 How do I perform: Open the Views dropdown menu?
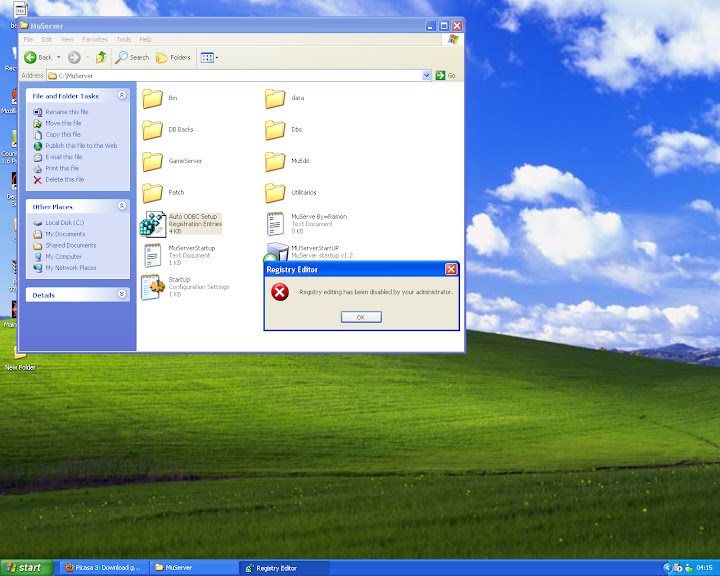210,58
